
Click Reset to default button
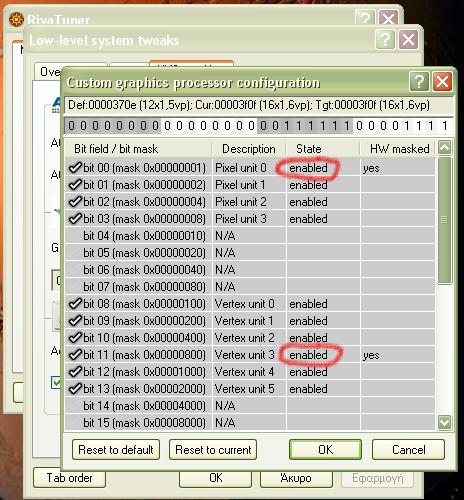pos(116,450)
